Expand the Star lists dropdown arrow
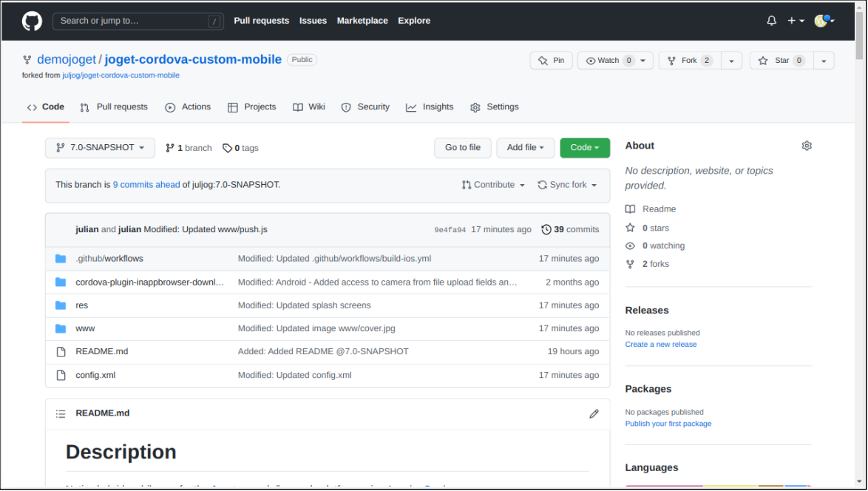This screenshot has width=868, height=491. tap(824, 61)
